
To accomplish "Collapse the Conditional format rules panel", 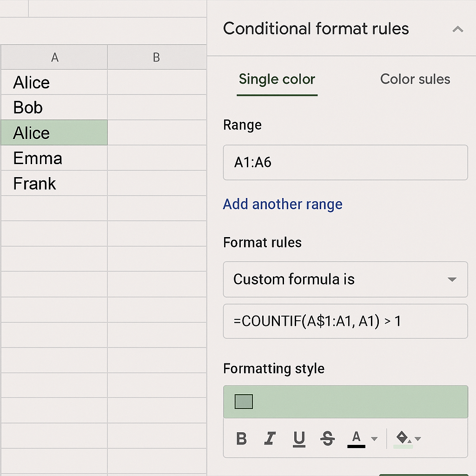I will click(458, 29).
